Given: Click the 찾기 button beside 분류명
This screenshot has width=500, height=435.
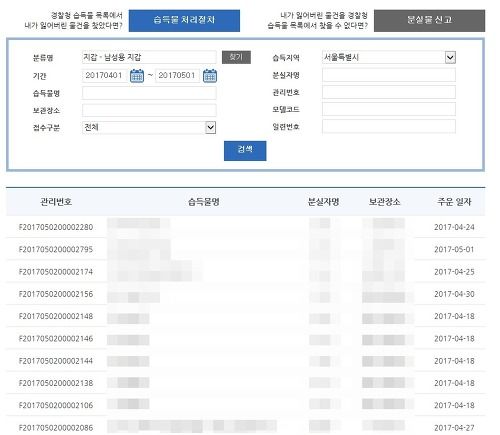Looking at the screenshot, I should click(x=236, y=57).
